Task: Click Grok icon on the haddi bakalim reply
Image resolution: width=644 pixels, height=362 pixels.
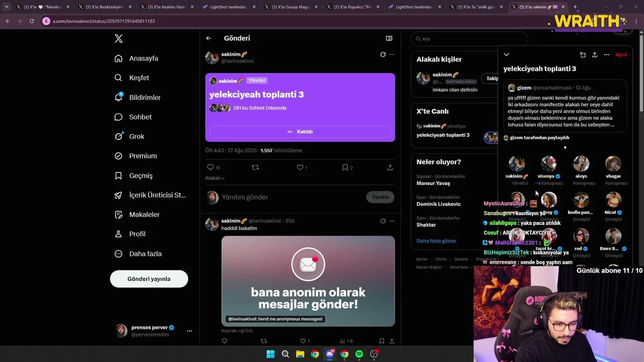Action: pos(383,221)
